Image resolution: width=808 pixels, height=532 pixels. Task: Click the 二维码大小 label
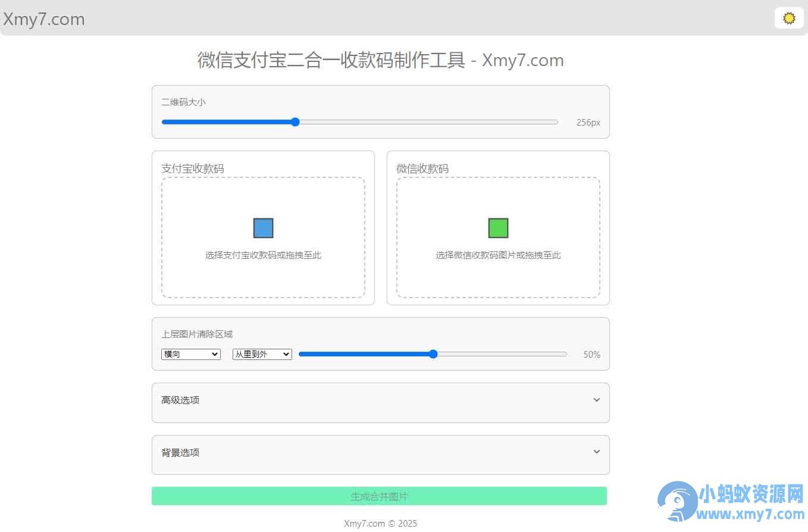183,102
